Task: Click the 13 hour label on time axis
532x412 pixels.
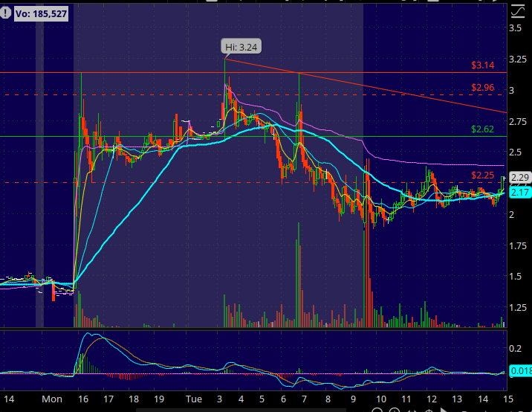Action: coord(457,399)
